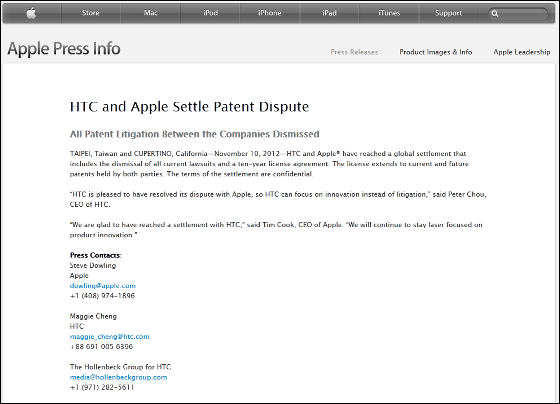Open Product Images & Info tab
This screenshot has height=404, width=560.
click(436, 52)
